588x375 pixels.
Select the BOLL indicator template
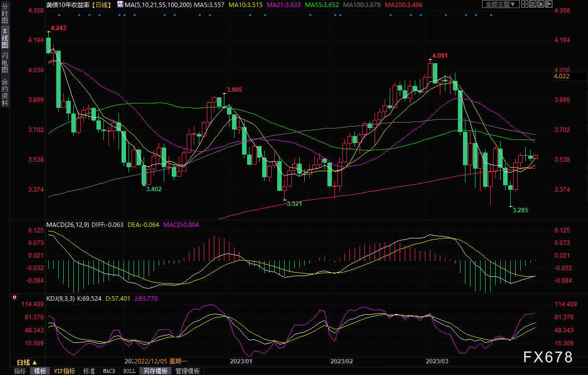129,371
